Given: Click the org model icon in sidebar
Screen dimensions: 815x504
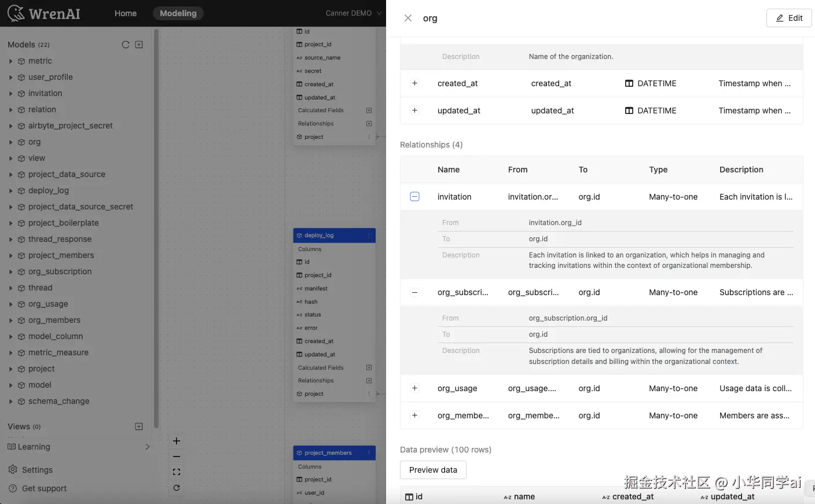Looking at the screenshot, I should (x=21, y=142).
